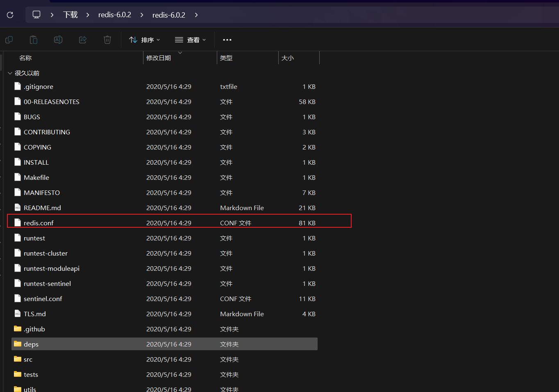Click the Share icon in toolbar
The image size is (559, 392).
click(x=83, y=40)
